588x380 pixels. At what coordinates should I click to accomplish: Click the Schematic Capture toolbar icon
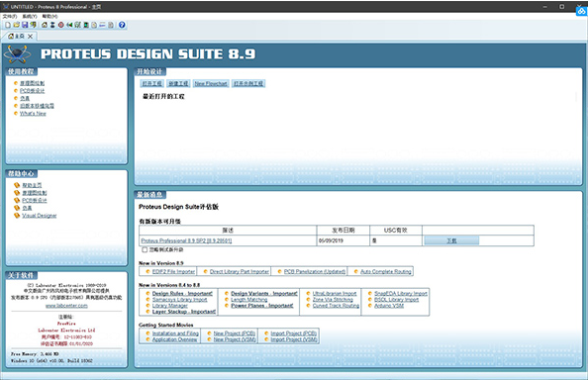[x=52, y=25]
